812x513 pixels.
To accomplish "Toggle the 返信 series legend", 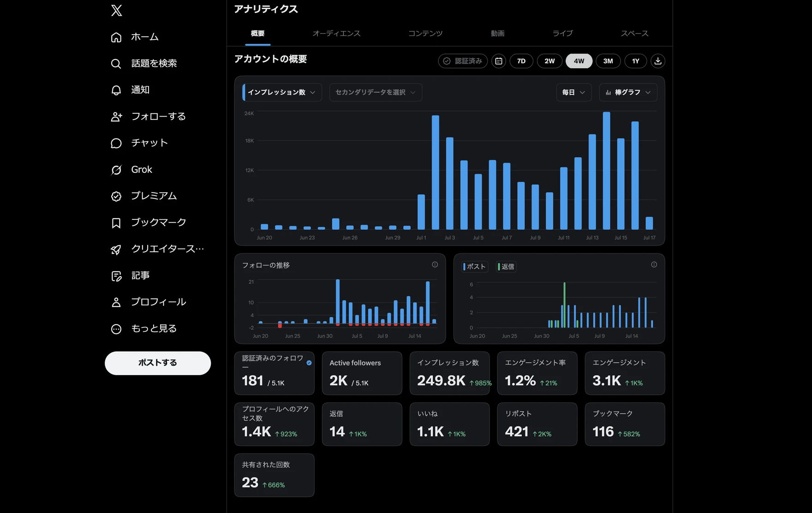I will tap(506, 266).
